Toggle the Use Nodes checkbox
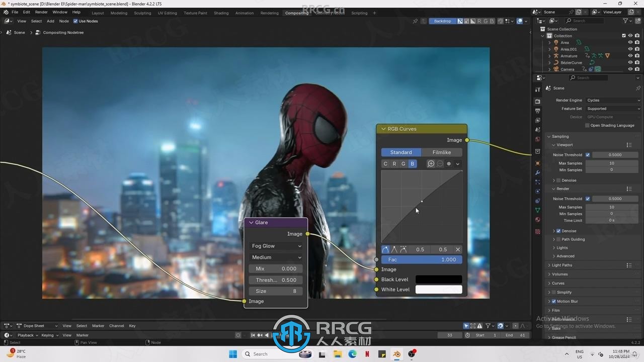The height and width of the screenshot is (362, 644). coord(75,21)
